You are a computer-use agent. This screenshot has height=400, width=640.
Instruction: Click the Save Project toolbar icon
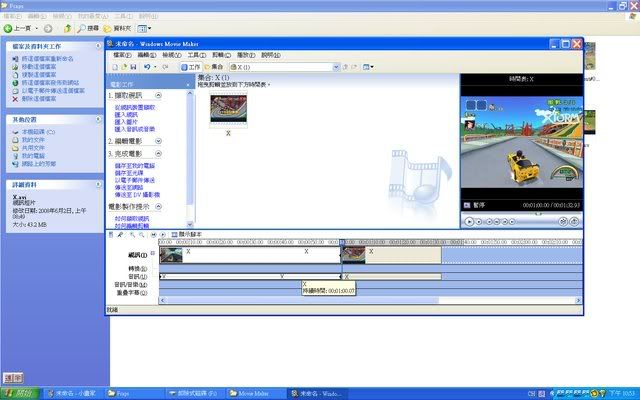pyautogui.click(x=131, y=67)
